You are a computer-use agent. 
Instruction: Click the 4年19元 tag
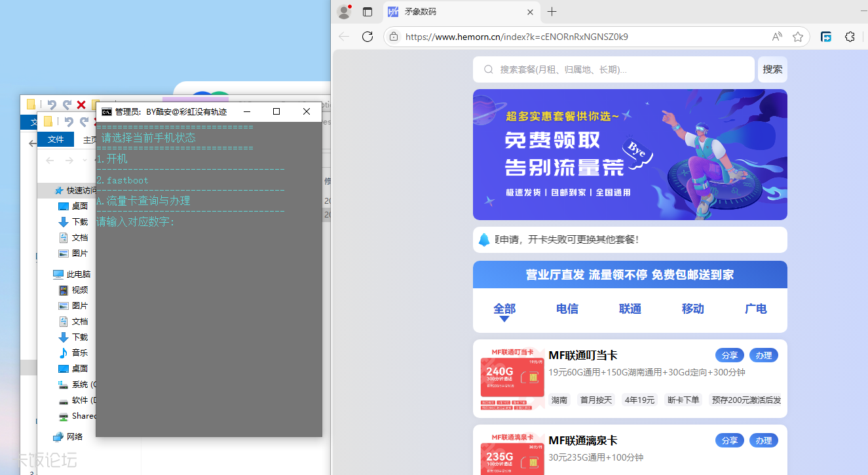click(x=640, y=400)
